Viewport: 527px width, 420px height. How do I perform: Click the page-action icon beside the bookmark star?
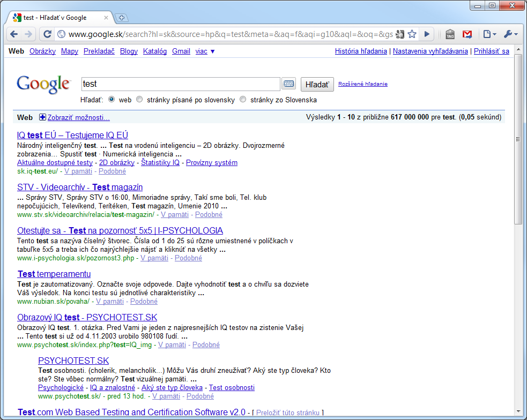(400, 34)
